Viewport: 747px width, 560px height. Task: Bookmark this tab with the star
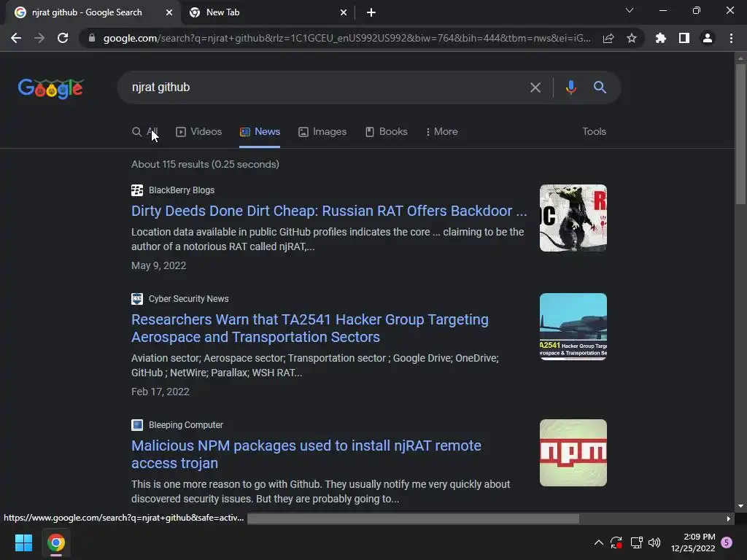tap(632, 38)
